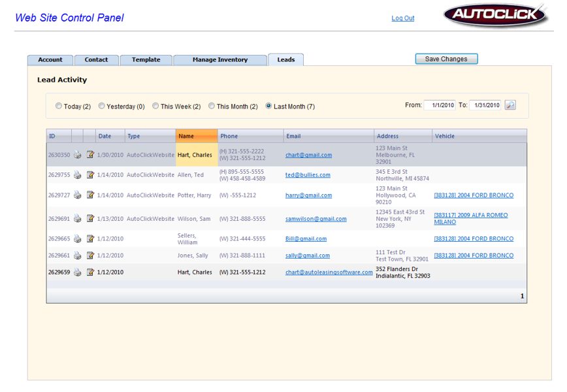Print lead 2629659 Hart, Charles

77,272
